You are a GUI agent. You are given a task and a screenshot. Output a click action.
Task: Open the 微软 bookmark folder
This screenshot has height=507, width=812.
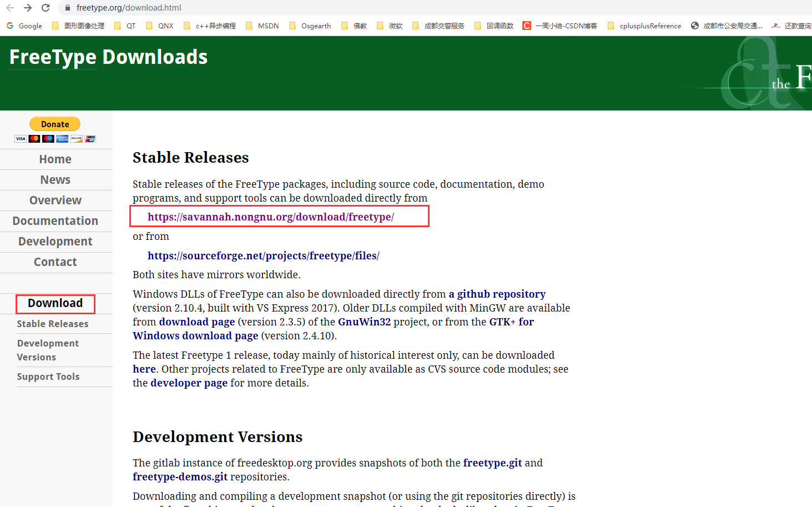coord(389,26)
